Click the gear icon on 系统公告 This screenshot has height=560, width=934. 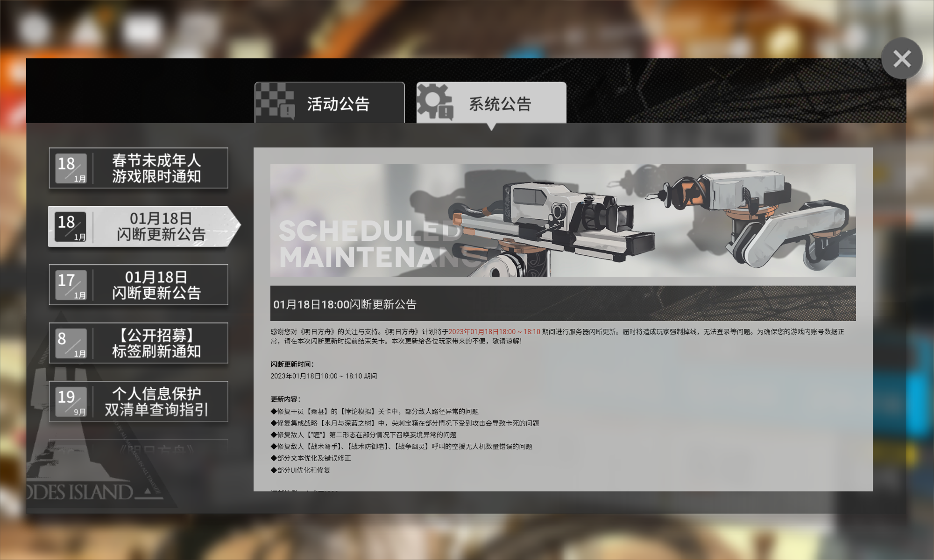tap(435, 102)
